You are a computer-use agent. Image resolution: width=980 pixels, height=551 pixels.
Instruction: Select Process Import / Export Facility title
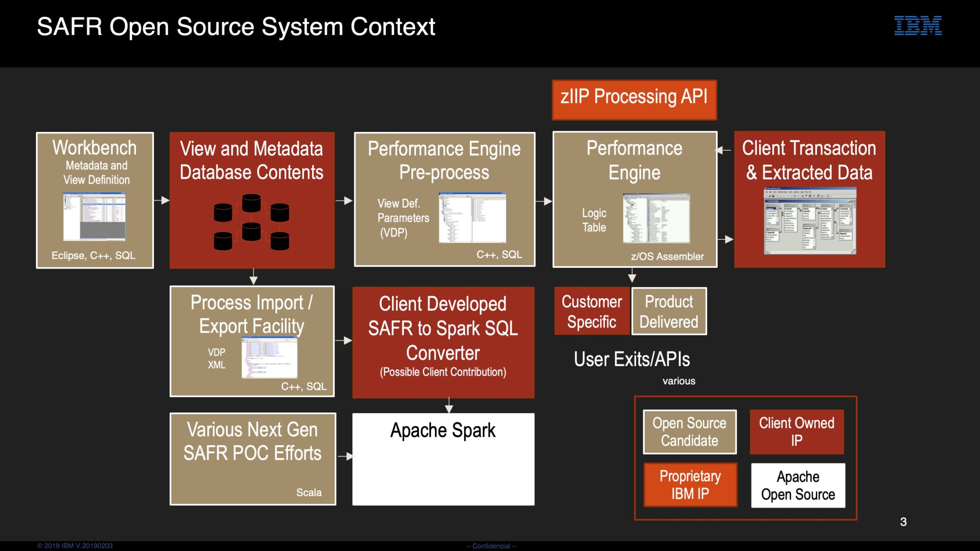[252, 314]
